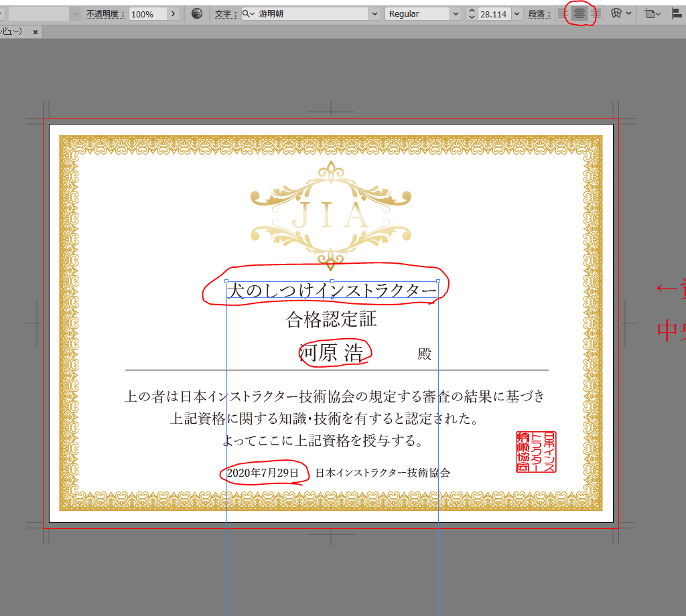Screen dimensions: 686x616
Task: Open the warp options dropdown arrow
Action: click(x=628, y=13)
